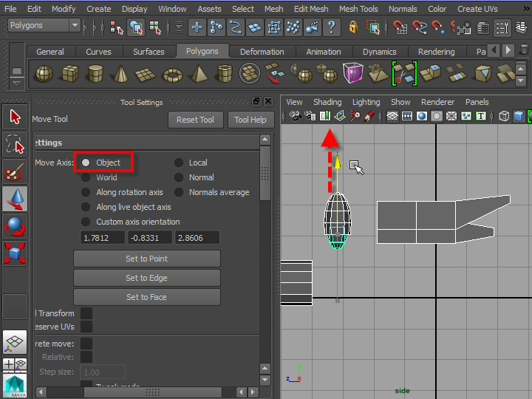Switch to the Deformation shelf tab
Image resolution: width=532 pixels, height=399 pixels.
point(262,52)
